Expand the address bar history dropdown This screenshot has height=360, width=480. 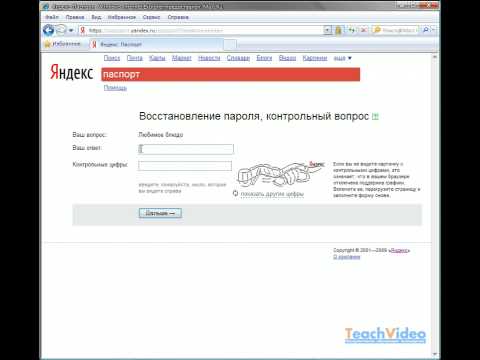pos(328,30)
